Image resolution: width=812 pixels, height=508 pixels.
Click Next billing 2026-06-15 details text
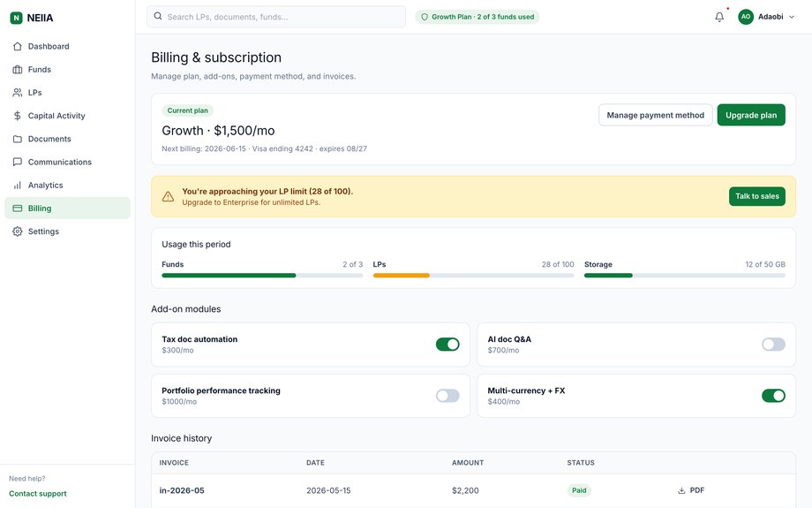(264, 148)
